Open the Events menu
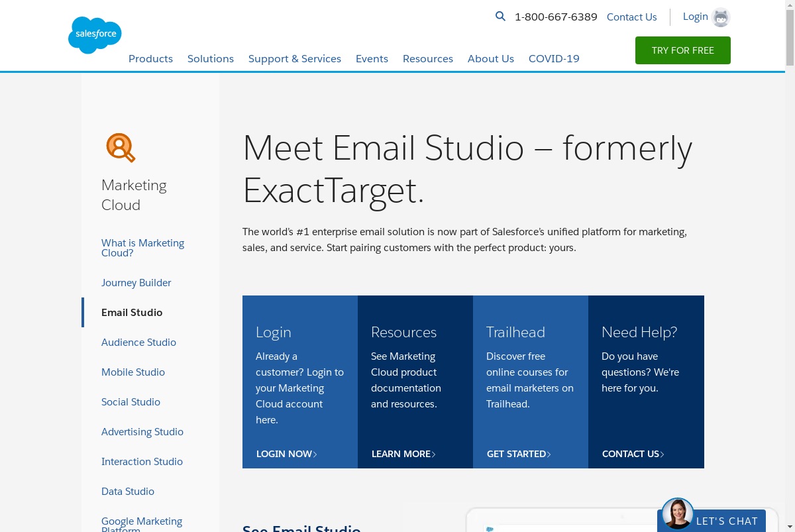795x532 pixels. 372,58
